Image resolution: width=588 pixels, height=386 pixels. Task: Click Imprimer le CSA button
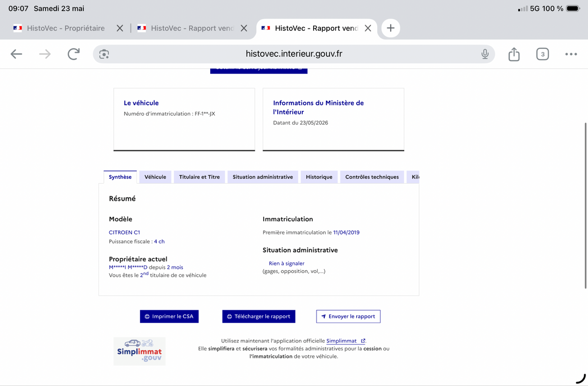pos(169,316)
